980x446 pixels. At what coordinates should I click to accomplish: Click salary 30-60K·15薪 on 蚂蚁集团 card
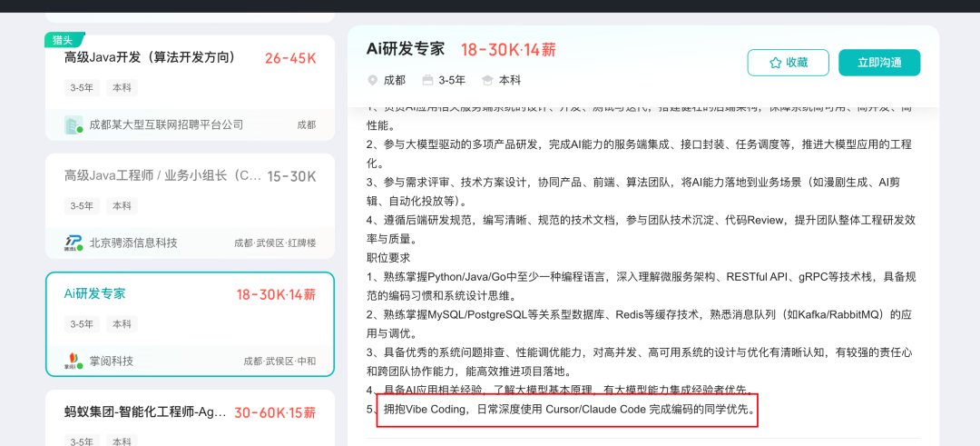(275, 413)
